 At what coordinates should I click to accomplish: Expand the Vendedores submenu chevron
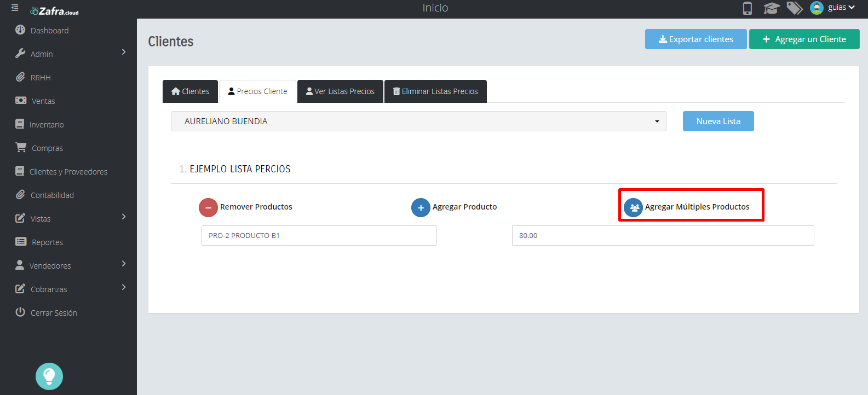(124, 264)
